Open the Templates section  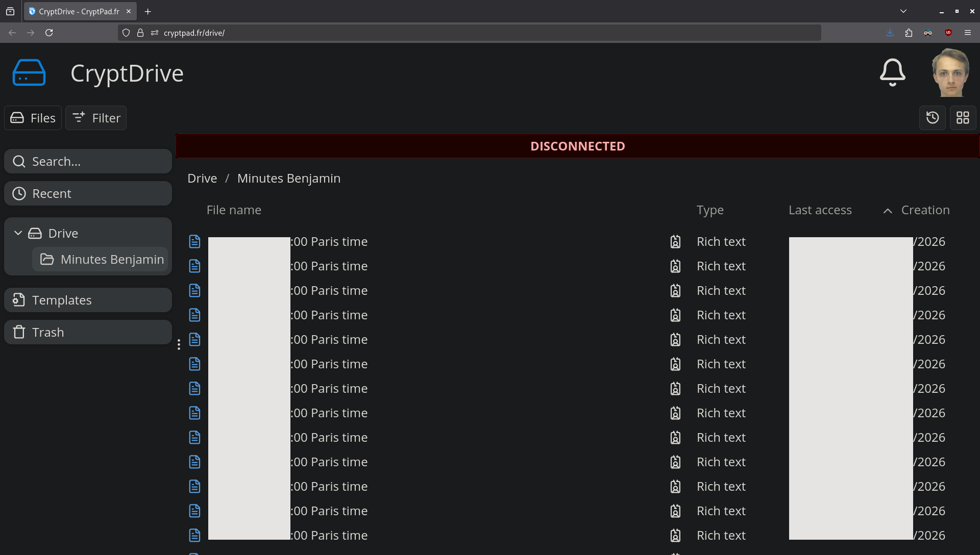pos(88,300)
